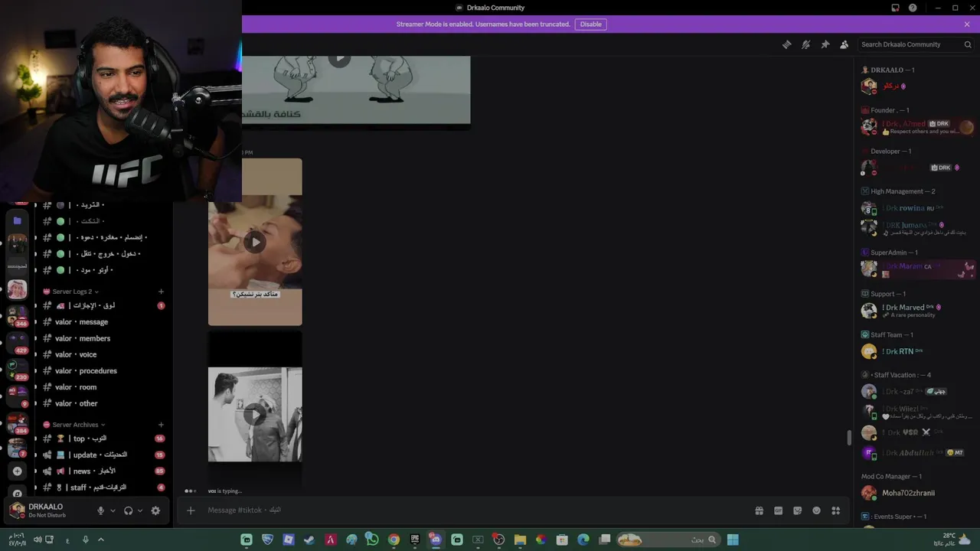Play the top cartoon video
The height and width of the screenshot is (551, 980).
click(339, 58)
